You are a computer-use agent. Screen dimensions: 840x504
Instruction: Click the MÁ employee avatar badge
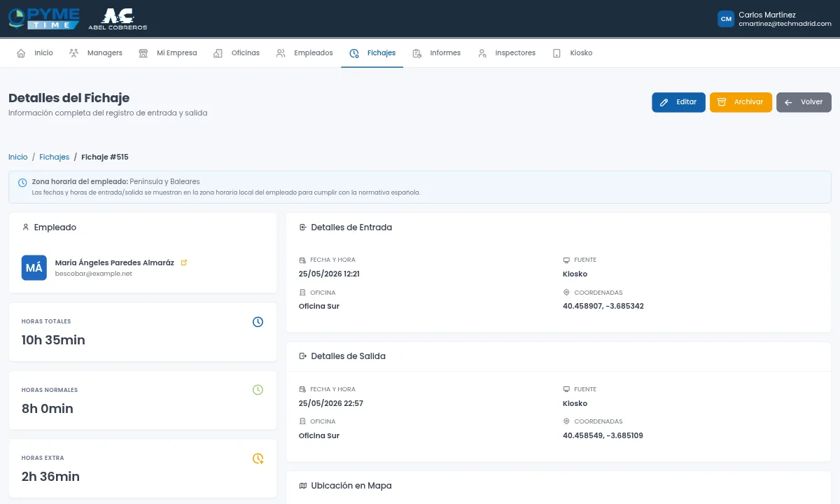click(x=34, y=267)
